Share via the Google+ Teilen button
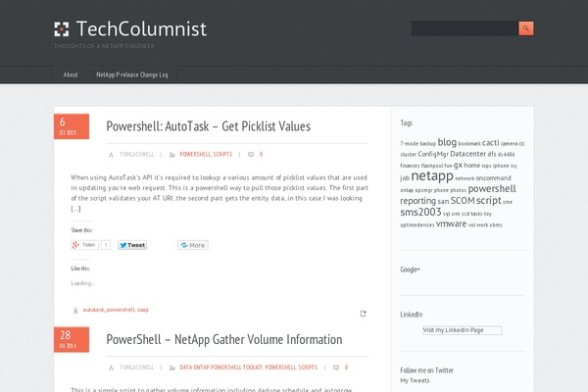Image resolution: width=588 pixels, height=392 pixels. (x=84, y=245)
